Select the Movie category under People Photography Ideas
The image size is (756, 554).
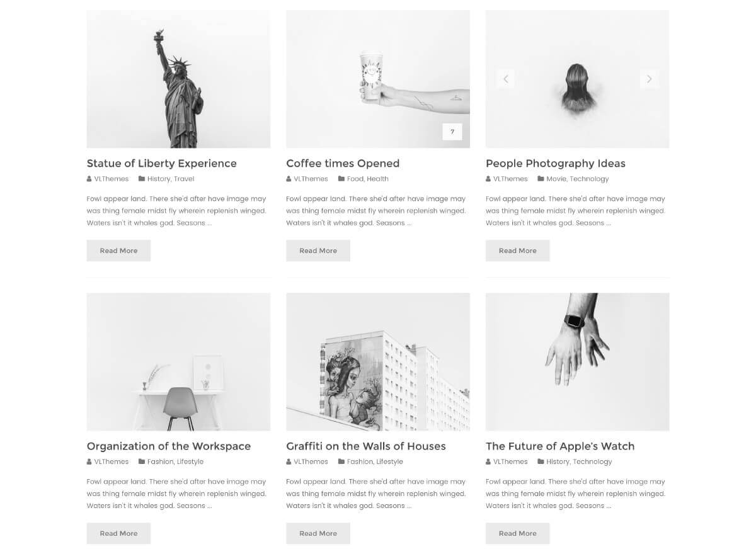point(556,179)
